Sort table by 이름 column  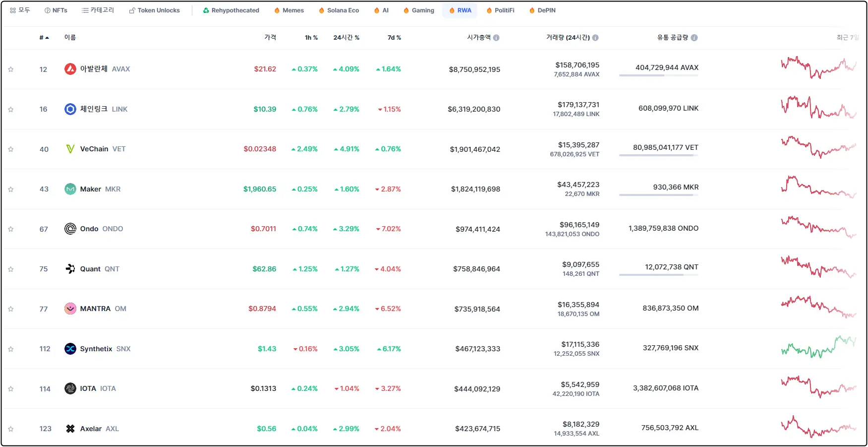click(70, 38)
